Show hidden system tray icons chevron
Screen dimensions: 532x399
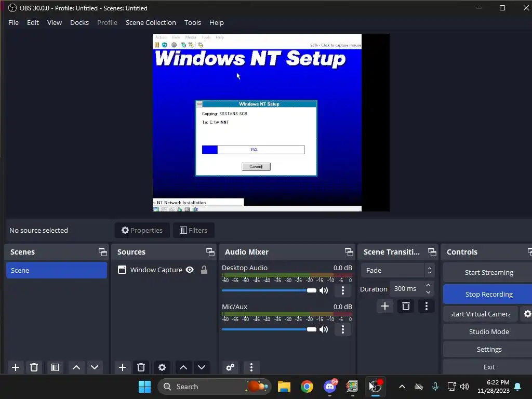[402, 387]
